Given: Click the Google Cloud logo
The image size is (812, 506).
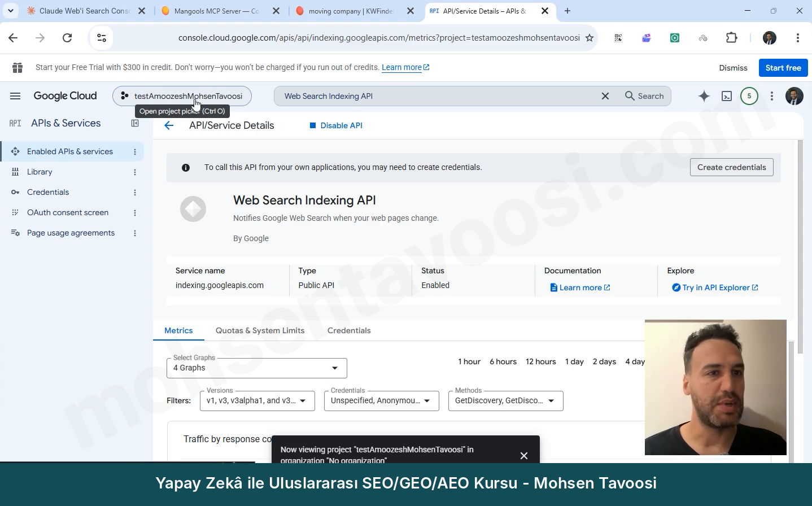Looking at the screenshot, I should [x=65, y=96].
